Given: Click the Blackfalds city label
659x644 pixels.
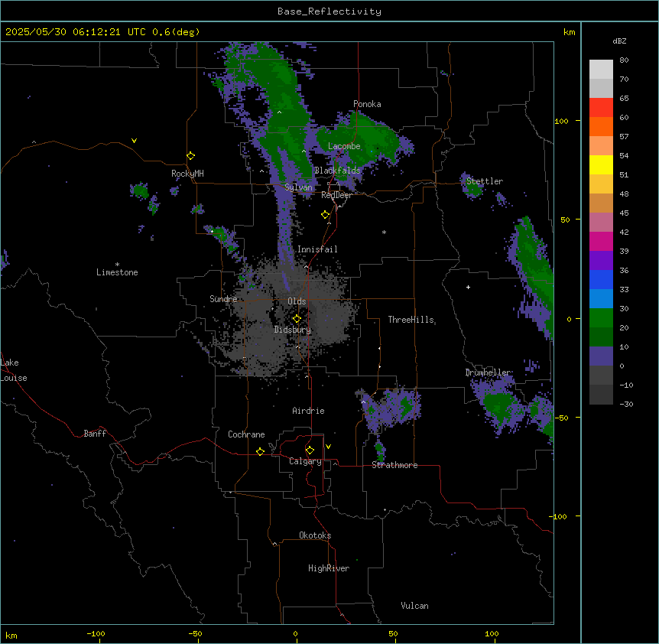Looking at the screenshot, I should coord(337,171).
